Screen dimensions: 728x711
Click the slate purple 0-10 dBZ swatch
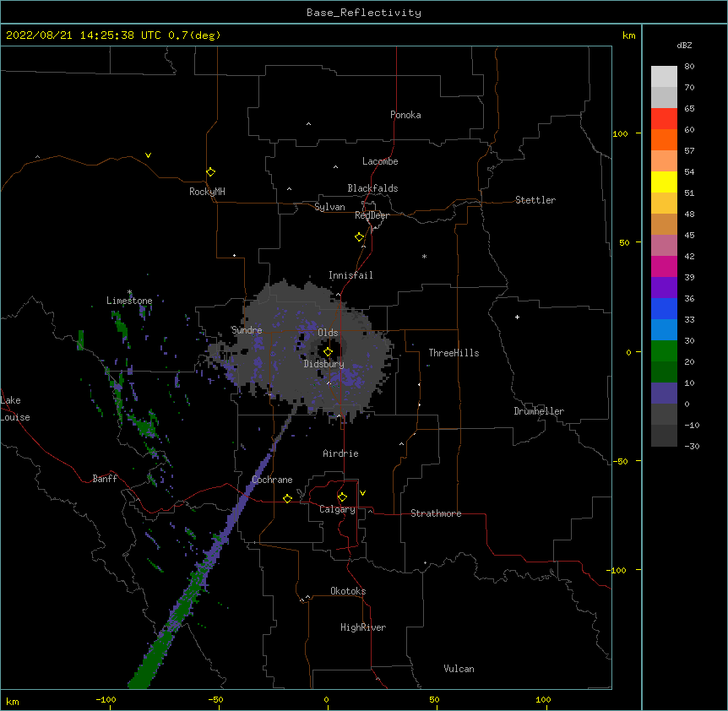click(x=664, y=393)
